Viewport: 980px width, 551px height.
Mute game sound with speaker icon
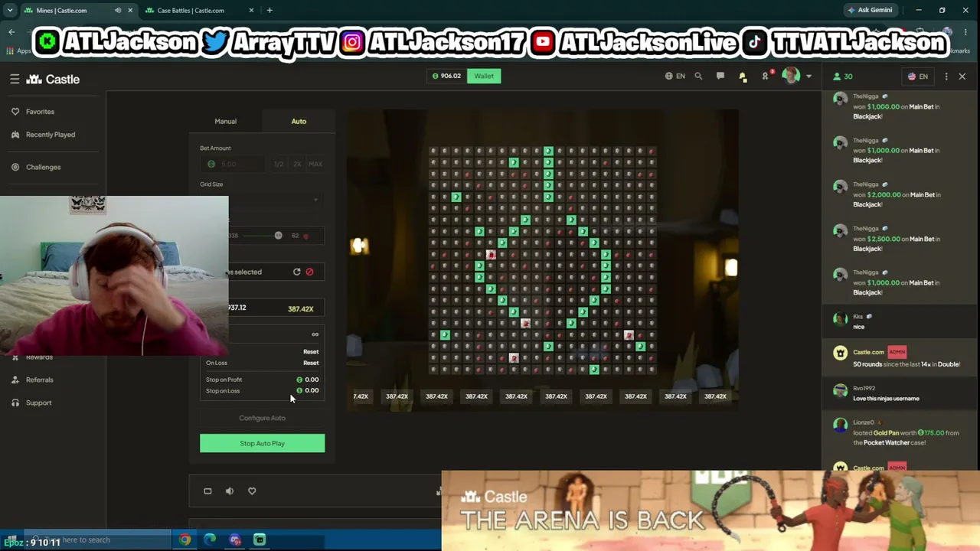[230, 491]
